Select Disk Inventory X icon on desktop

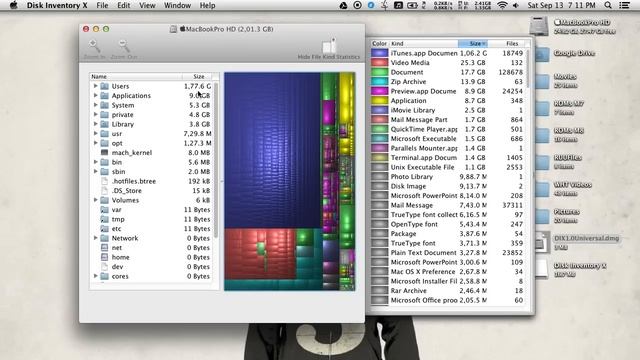[x=542, y=269]
